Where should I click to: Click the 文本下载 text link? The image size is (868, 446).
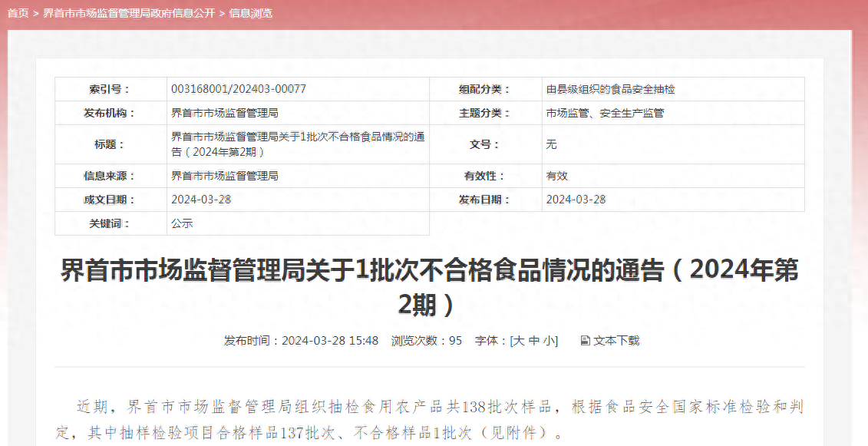pyautogui.click(x=616, y=340)
